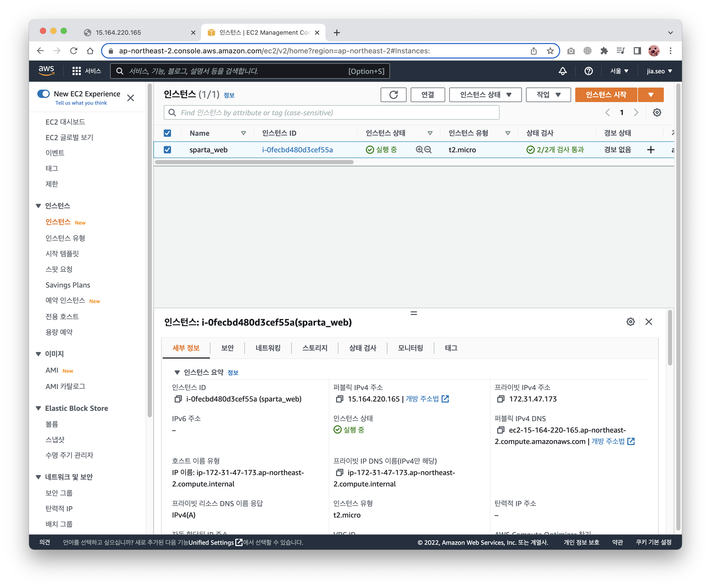Open Elastic IPs in the sidebar
This screenshot has height=588, width=711.
tap(59, 509)
